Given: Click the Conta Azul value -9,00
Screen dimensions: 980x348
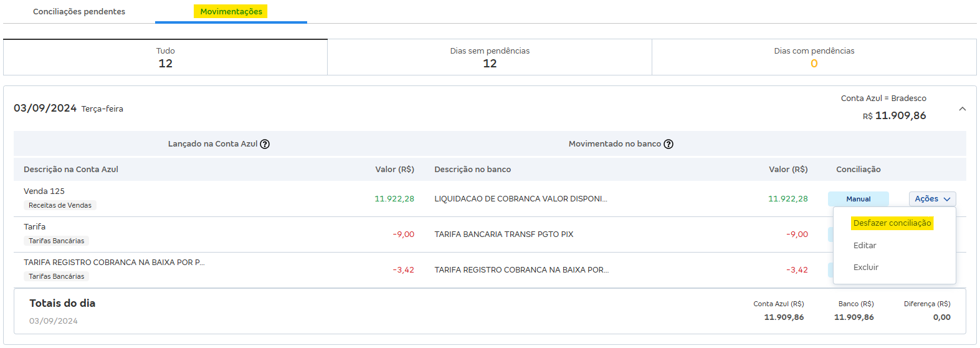Looking at the screenshot, I should 404,234.
